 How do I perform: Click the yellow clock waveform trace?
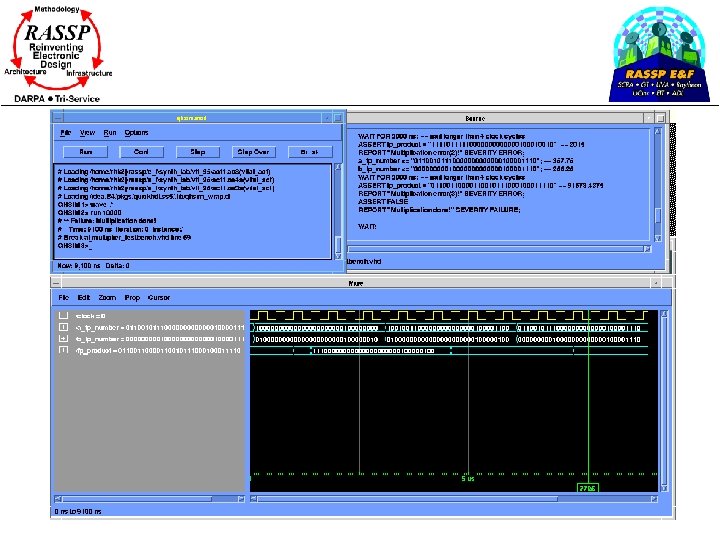click(x=449, y=315)
